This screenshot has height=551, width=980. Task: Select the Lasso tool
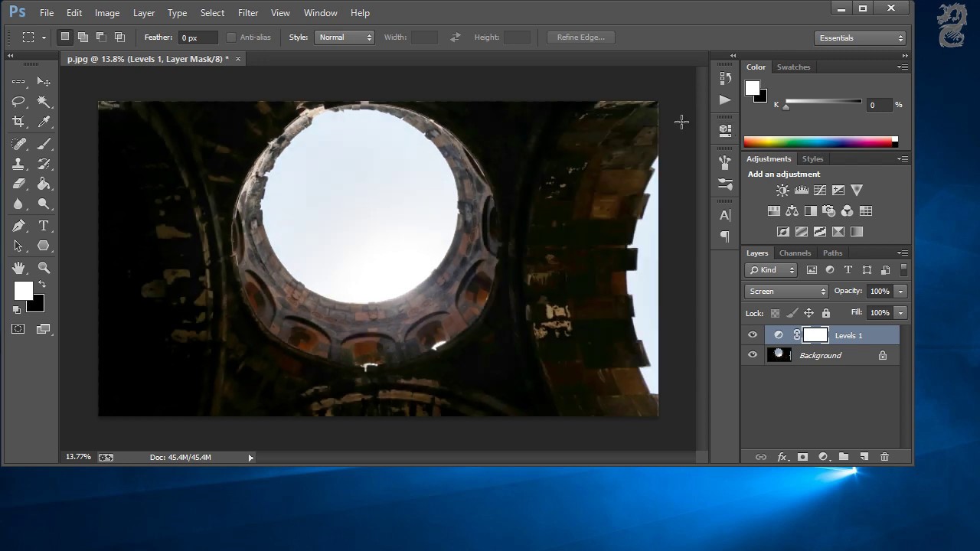click(x=18, y=102)
